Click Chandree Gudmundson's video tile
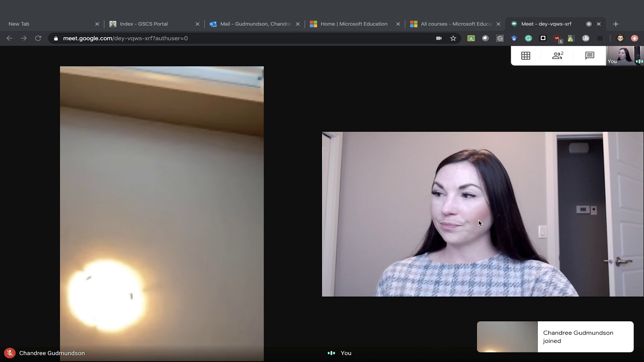The width and height of the screenshot is (644, 362). click(x=162, y=214)
